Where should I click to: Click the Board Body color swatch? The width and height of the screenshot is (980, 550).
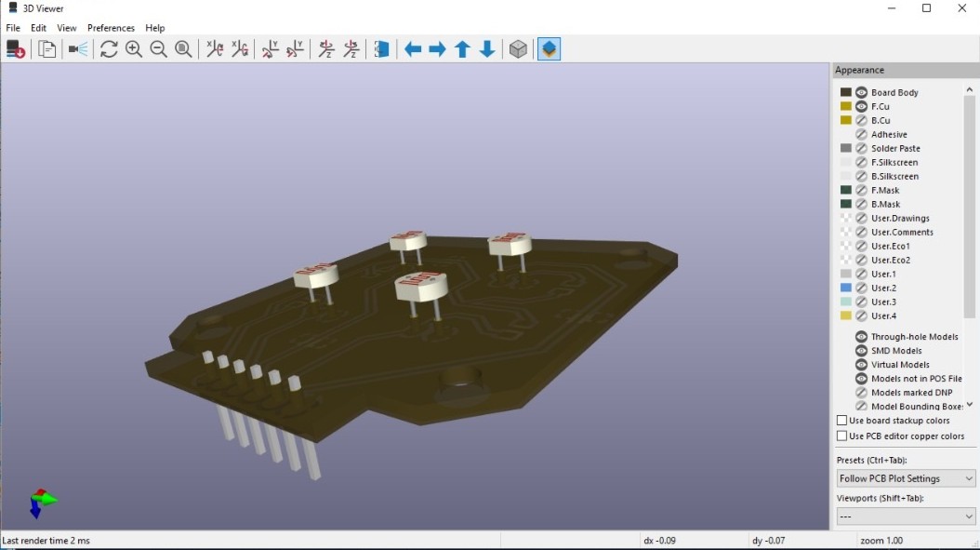coord(845,92)
